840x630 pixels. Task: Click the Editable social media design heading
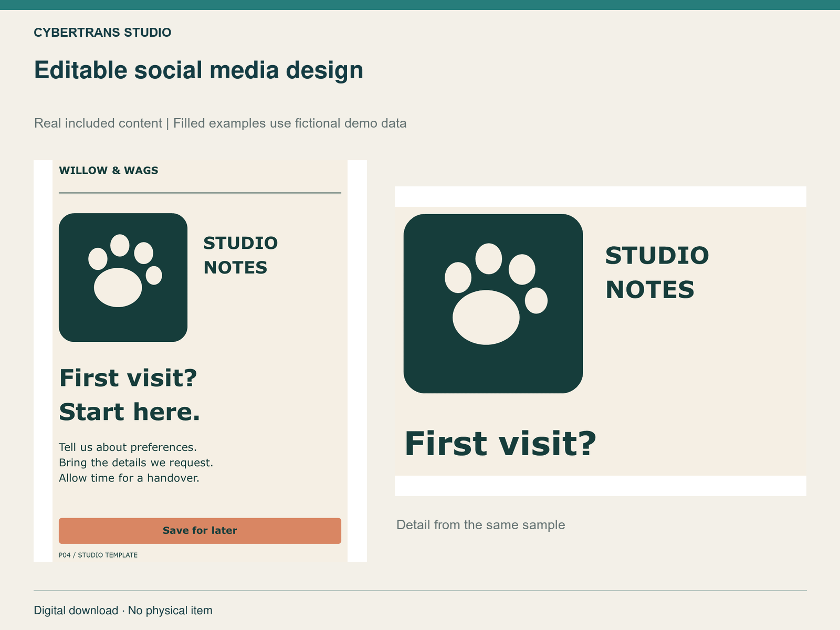click(x=198, y=70)
